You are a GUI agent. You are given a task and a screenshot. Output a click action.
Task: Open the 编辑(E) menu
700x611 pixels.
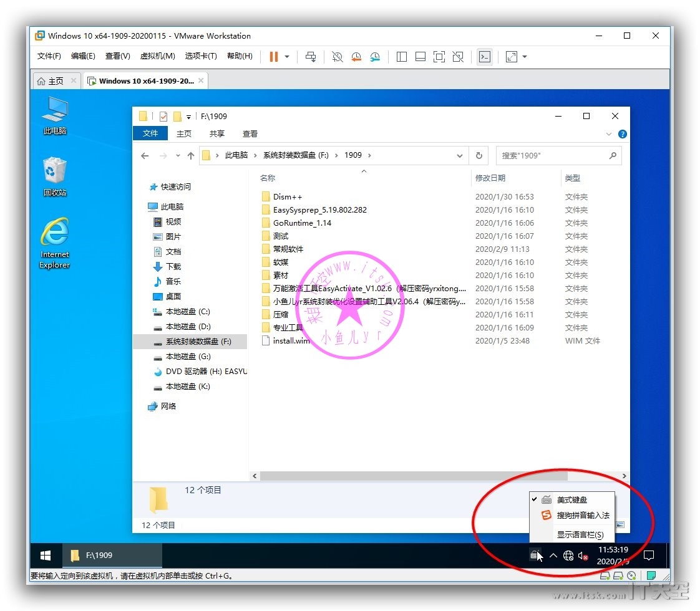tap(83, 55)
